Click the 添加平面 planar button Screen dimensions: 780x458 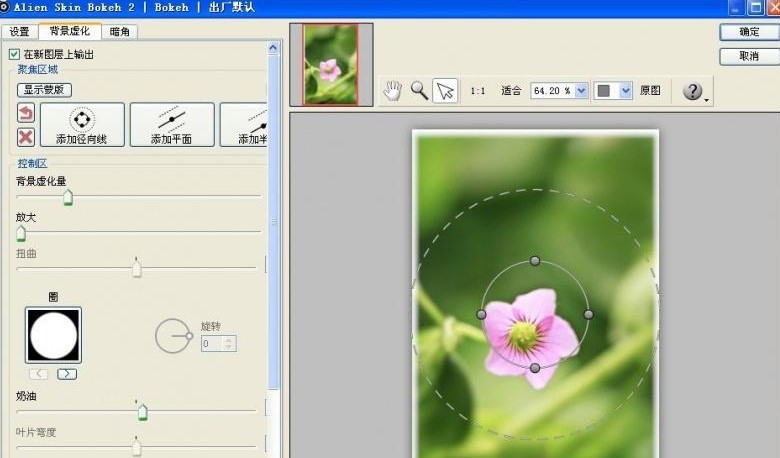[x=172, y=125]
